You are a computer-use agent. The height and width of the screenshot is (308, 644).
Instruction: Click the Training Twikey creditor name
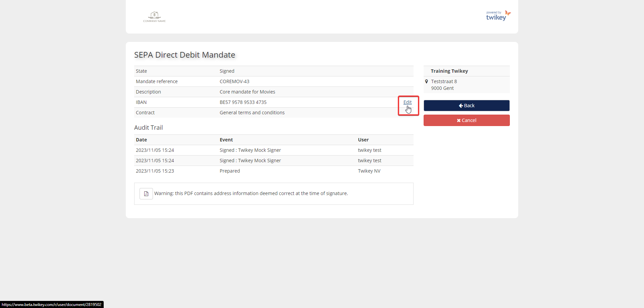point(449,71)
